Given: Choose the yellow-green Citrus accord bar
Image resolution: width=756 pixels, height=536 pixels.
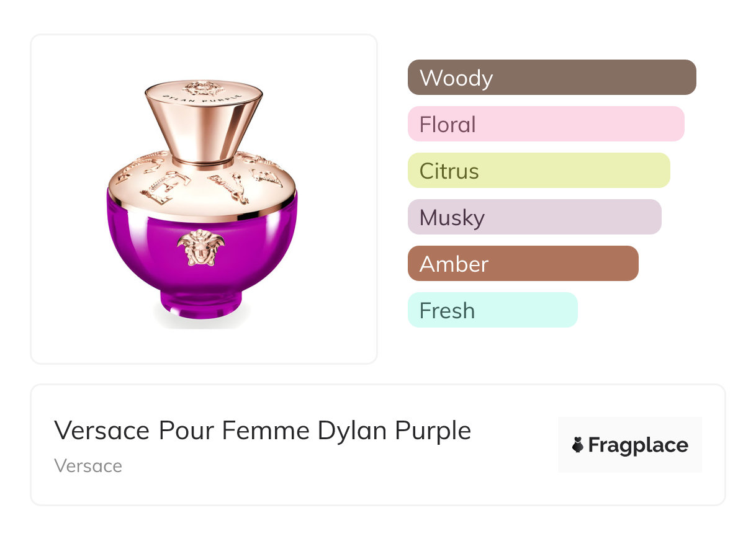Looking at the screenshot, I should tap(538, 171).
